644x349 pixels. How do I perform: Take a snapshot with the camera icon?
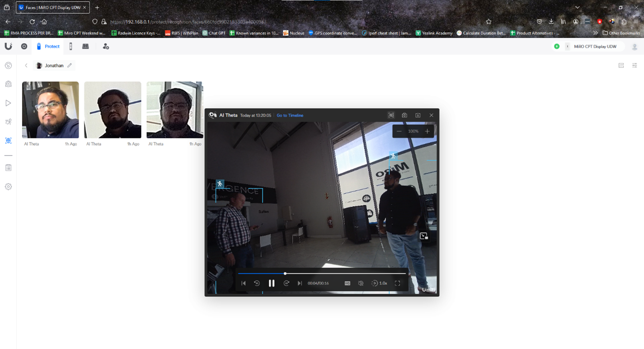point(404,115)
